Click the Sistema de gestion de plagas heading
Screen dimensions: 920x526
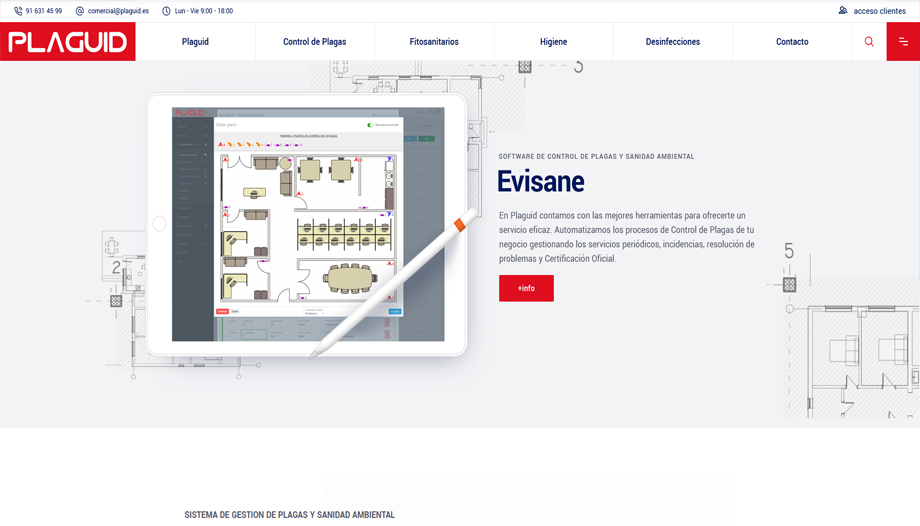290,515
